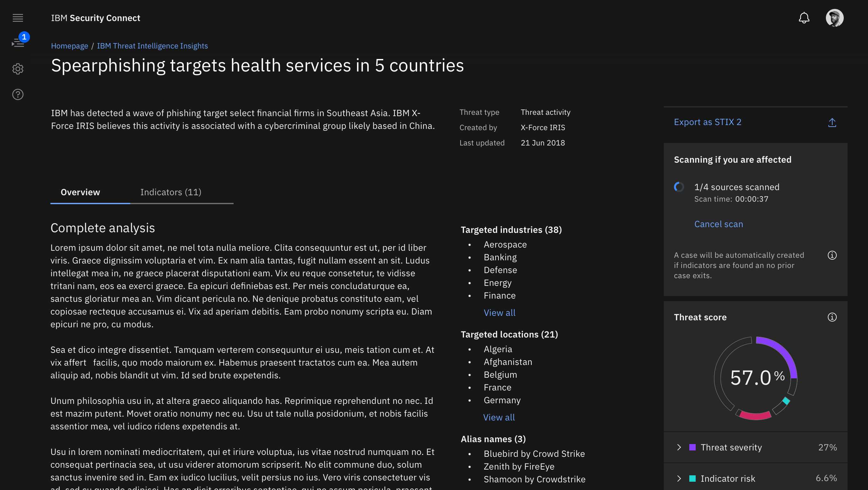Click info icon beside automatic case note
868x490 pixels.
(832, 255)
